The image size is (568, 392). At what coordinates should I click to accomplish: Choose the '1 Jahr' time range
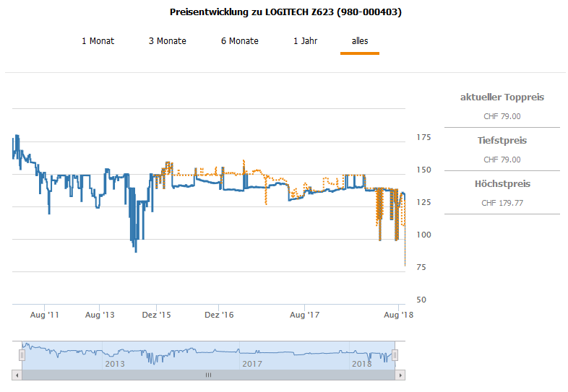pyautogui.click(x=305, y=41)
